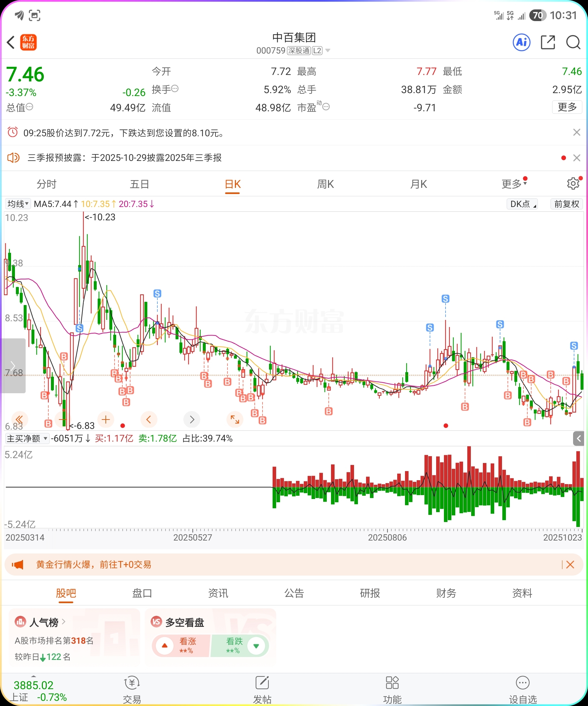Tap the S marker above the rightmost candle
Image resolution: width=588 pixels, height=706 pixels.
[x=574, y=346]
